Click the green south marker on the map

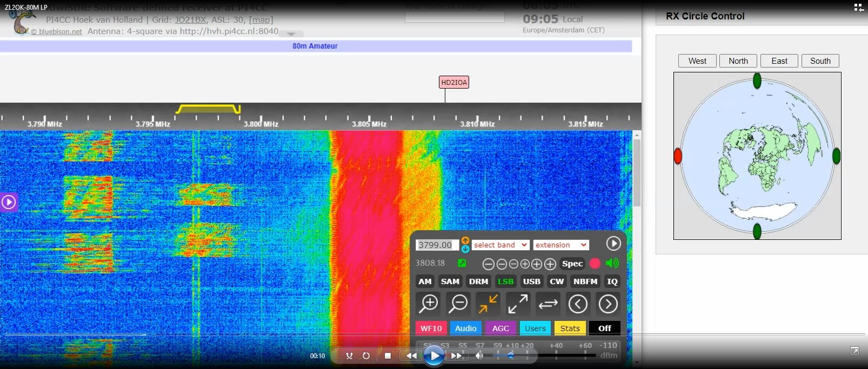(x=757, y=231)
